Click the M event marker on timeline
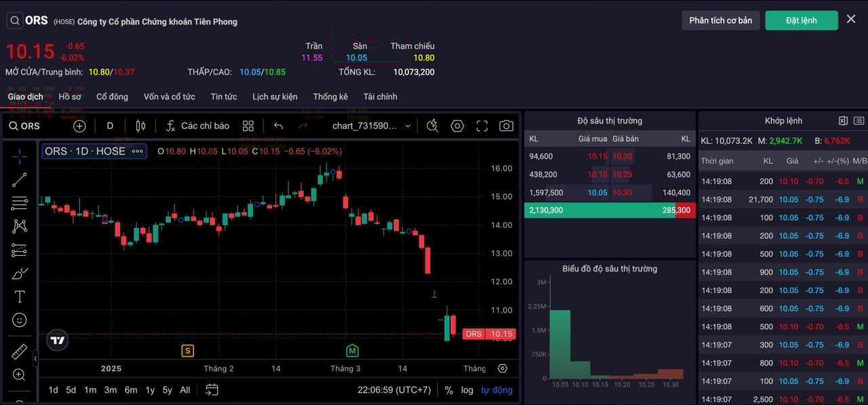The height and width of the screenshot is (405, 868). 352,351
